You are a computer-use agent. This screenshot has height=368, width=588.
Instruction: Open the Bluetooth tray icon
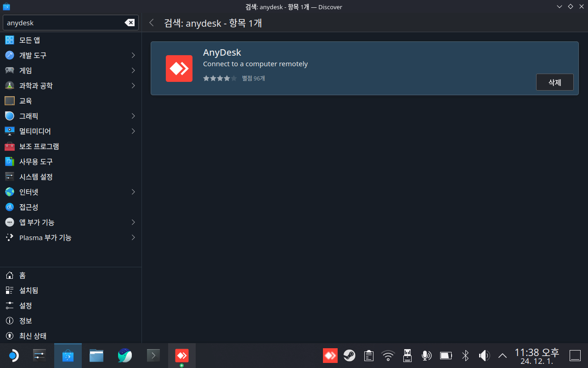pos(465,356)
